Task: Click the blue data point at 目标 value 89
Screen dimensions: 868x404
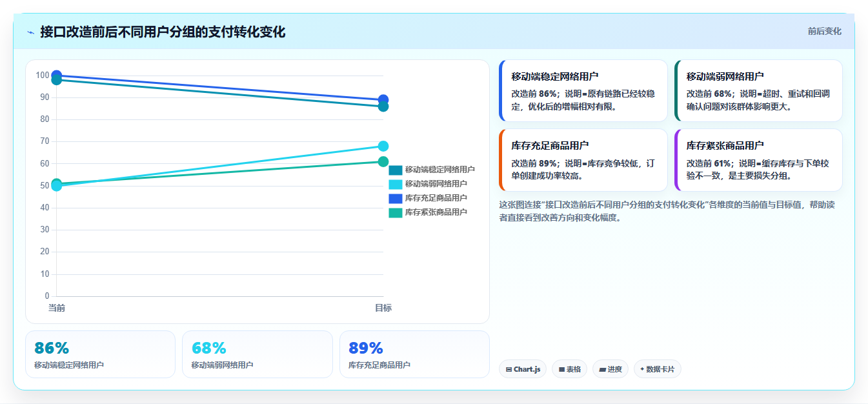Action: (x=383, y=100)
